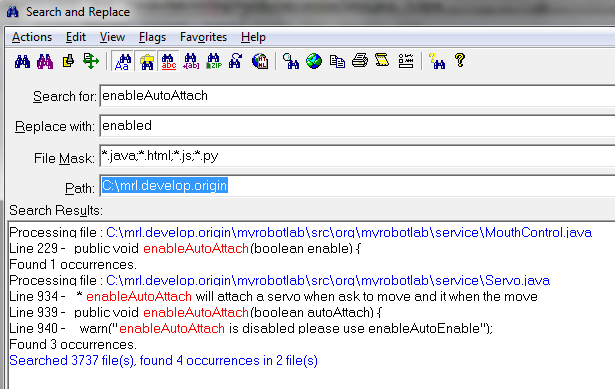This screenshot has height=389, width=615.
Task: Click the green globe icon
Action: click(314, 61)
